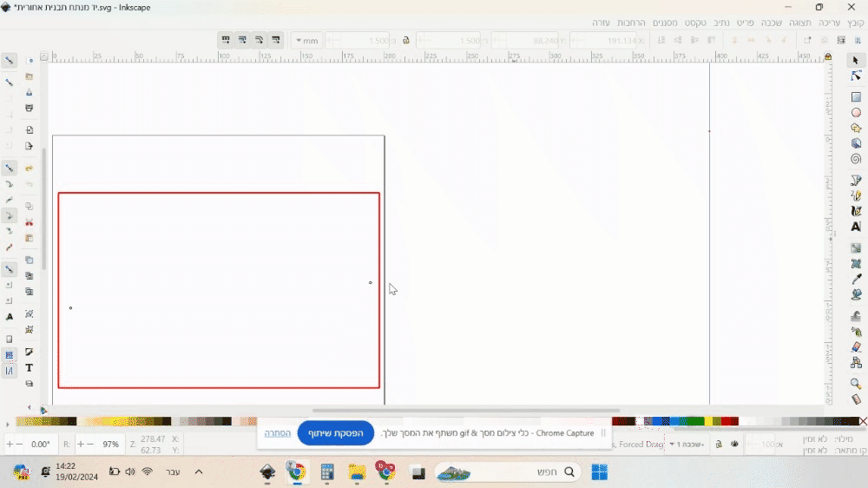Select the Color Dropper tool
This screenshot has width=868, height=488.
click(x=856, y=279)
